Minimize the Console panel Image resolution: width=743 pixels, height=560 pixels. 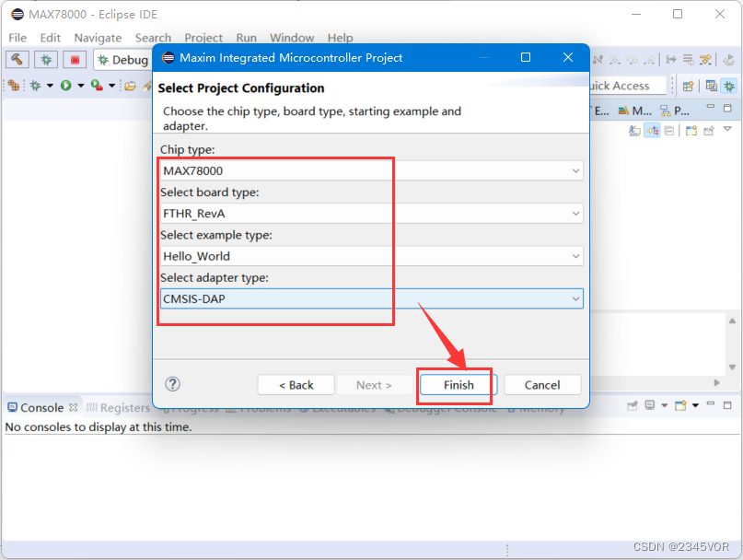point(710,404)
